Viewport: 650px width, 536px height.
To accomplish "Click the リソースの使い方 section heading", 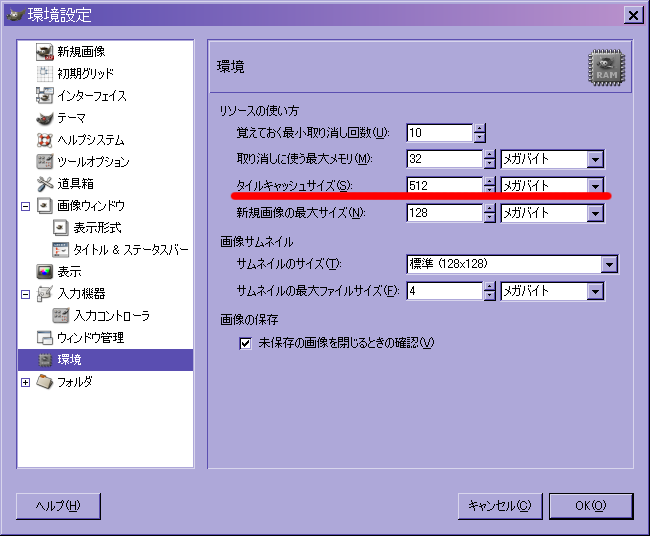I will pyautogui.click(x=259, y=111).
